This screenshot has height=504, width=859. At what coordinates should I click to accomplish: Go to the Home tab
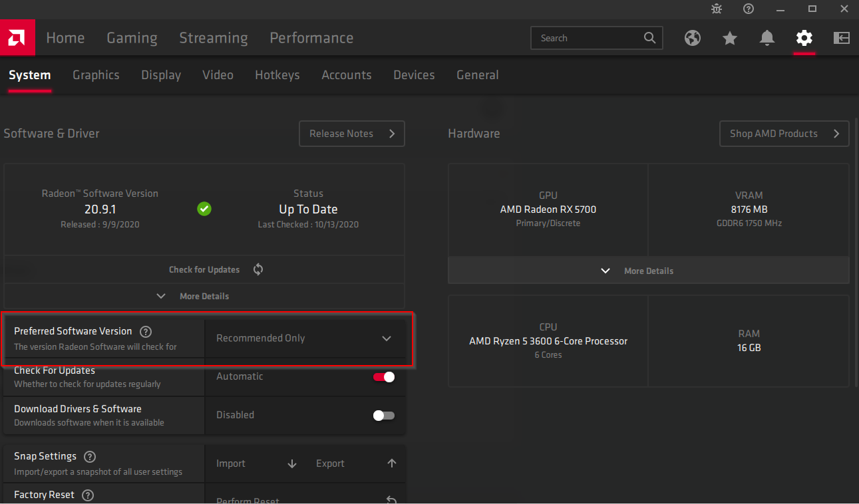pyautogui.click(x=65, y=38)
